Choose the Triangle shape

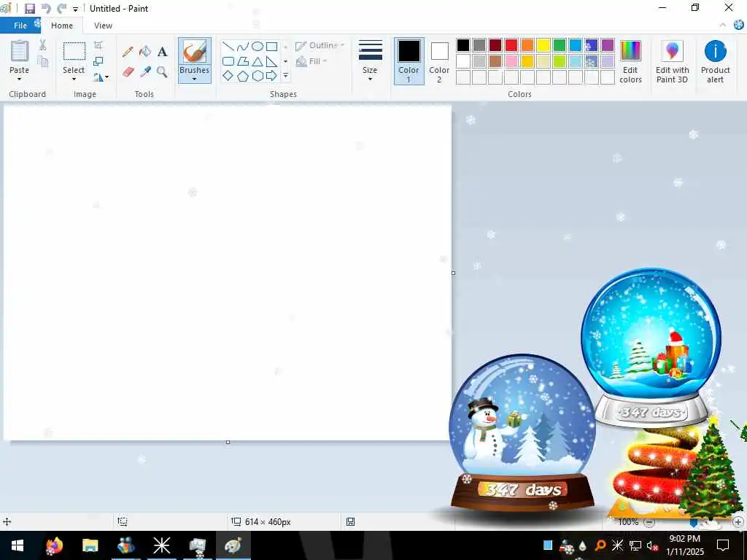(258, 61)
